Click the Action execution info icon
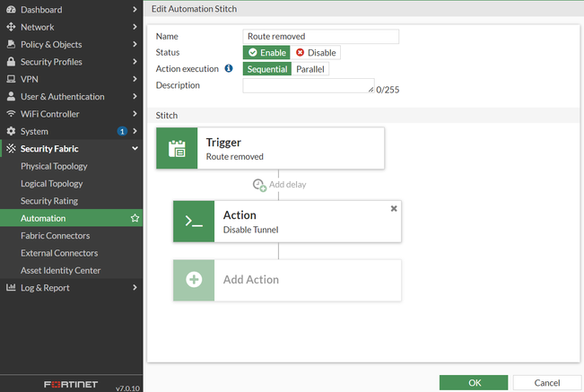 tap(229, 68)
